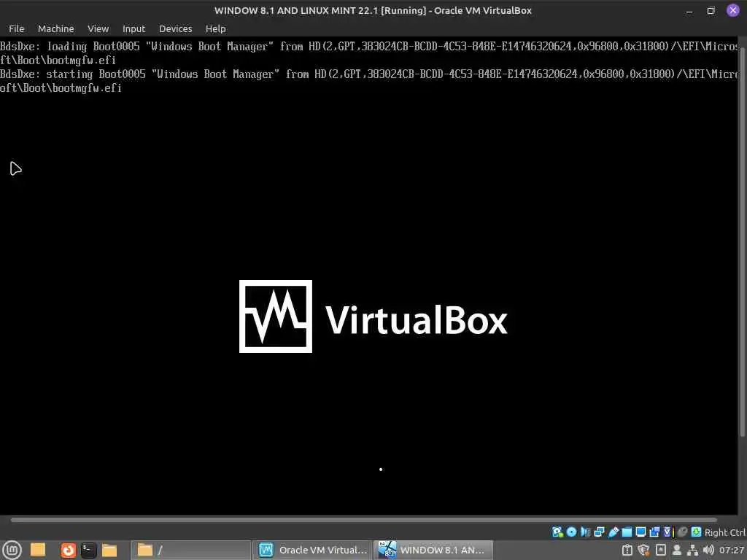Open the user applet tray icon
Image resolution: width=747 pixels, height=560 pixels.
point(677,550)
